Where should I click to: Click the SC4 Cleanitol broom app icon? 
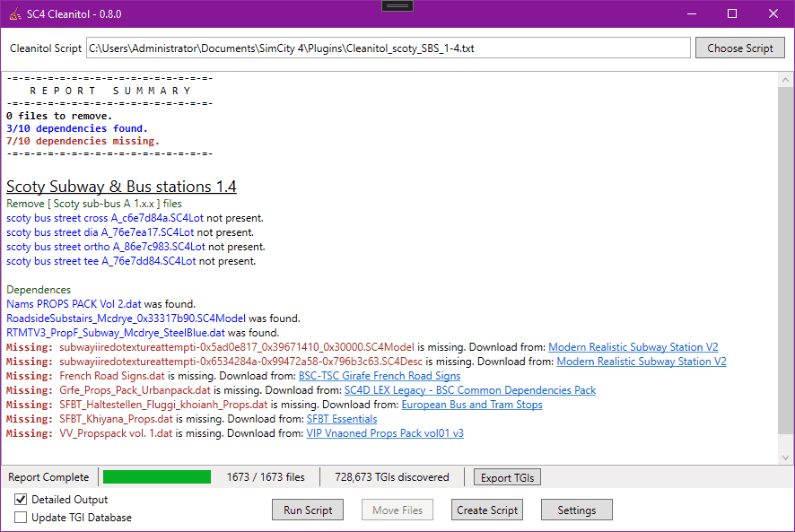click(x=15, y=13)
